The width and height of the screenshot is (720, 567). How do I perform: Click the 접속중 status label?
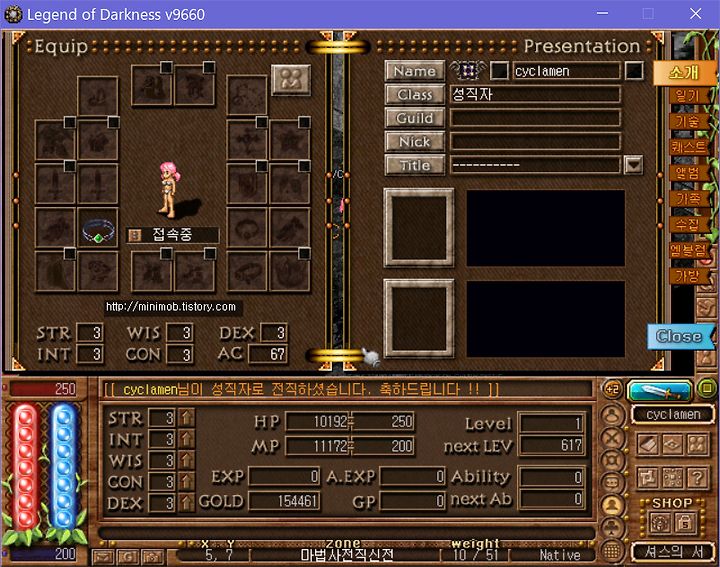tap(172, 235)
